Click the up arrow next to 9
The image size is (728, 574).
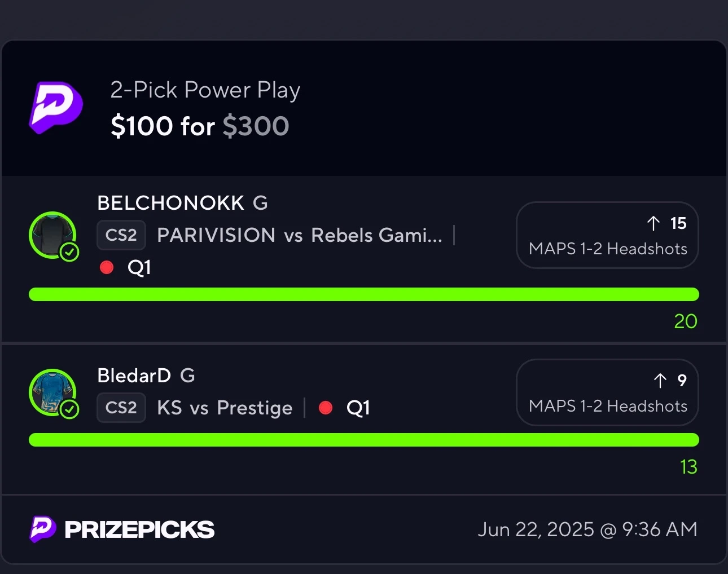coord(660,381)
